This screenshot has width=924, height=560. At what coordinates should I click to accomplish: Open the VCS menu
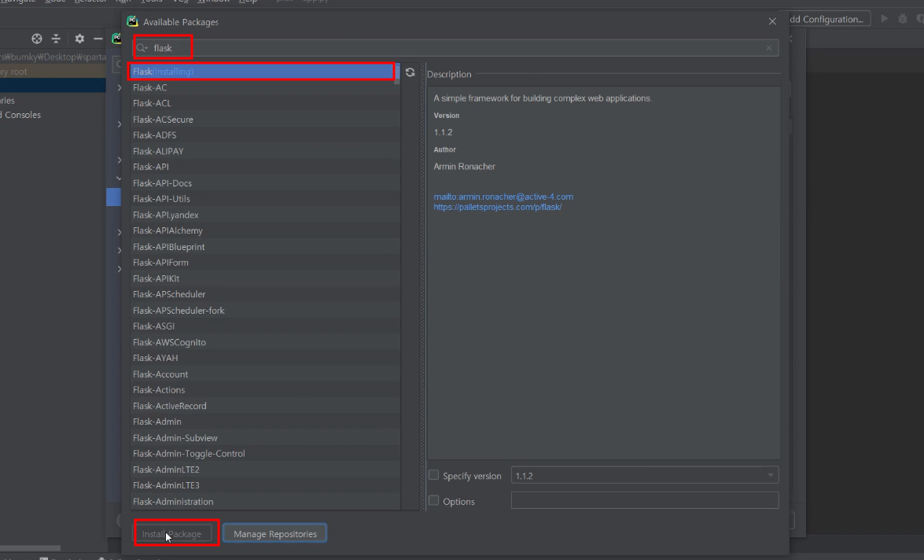(x=180, y=1)
